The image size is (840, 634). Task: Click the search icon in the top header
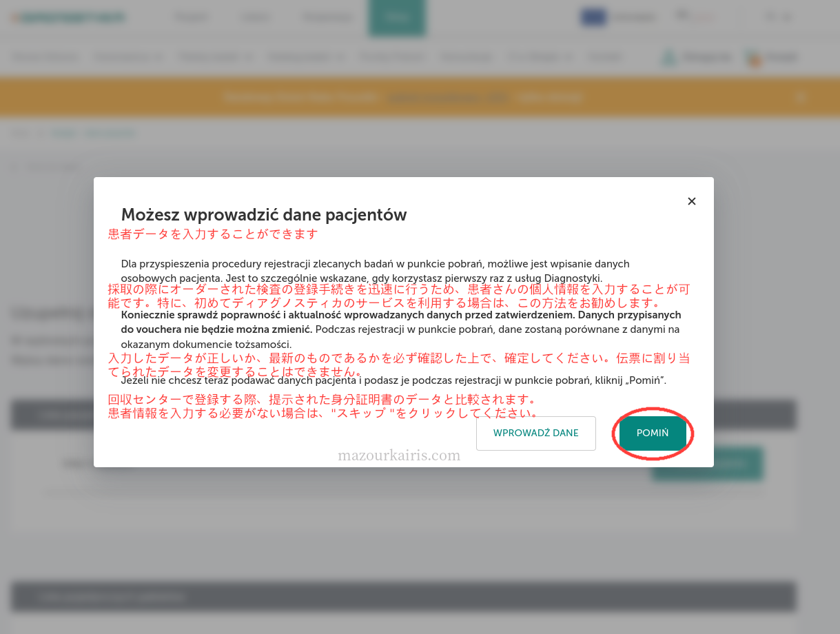[x=682, y=16]
